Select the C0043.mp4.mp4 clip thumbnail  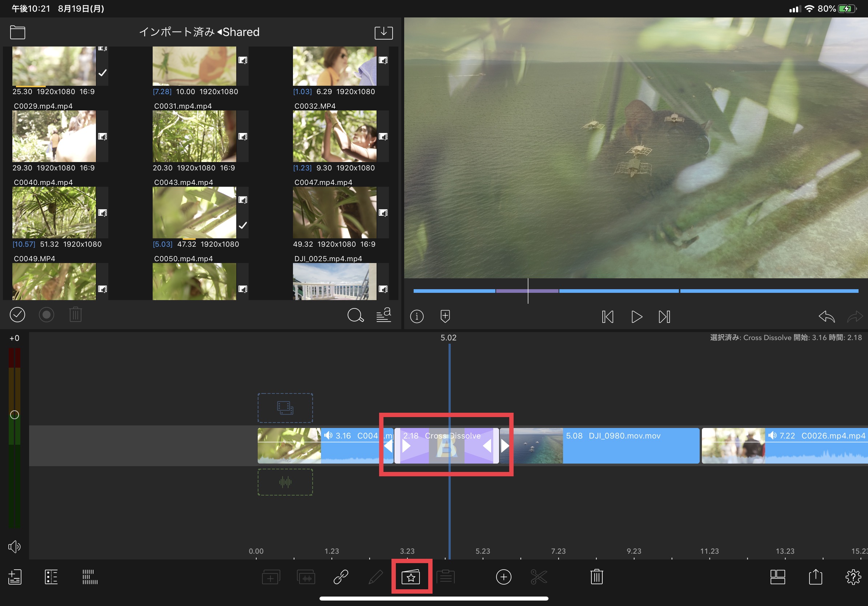[194, 212]
